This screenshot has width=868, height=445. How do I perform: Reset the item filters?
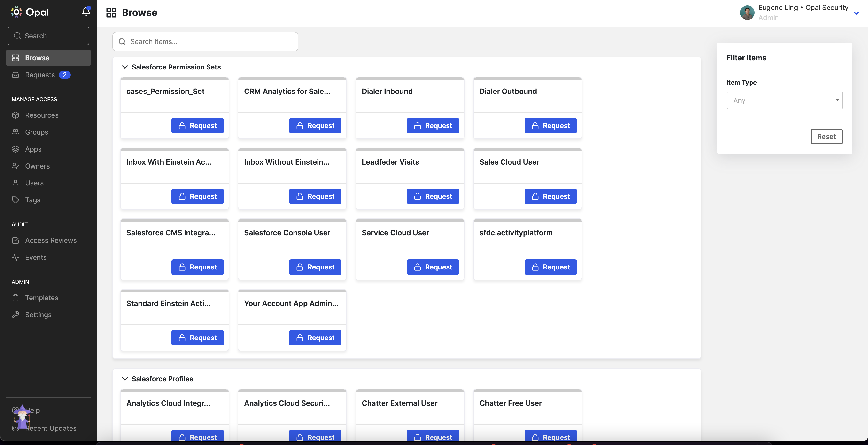tap(826, 137)
